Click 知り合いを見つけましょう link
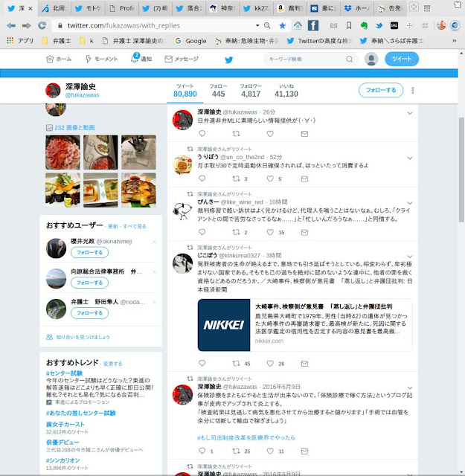Viewport: 465px width, 476px height. click(x=83, y=337)
